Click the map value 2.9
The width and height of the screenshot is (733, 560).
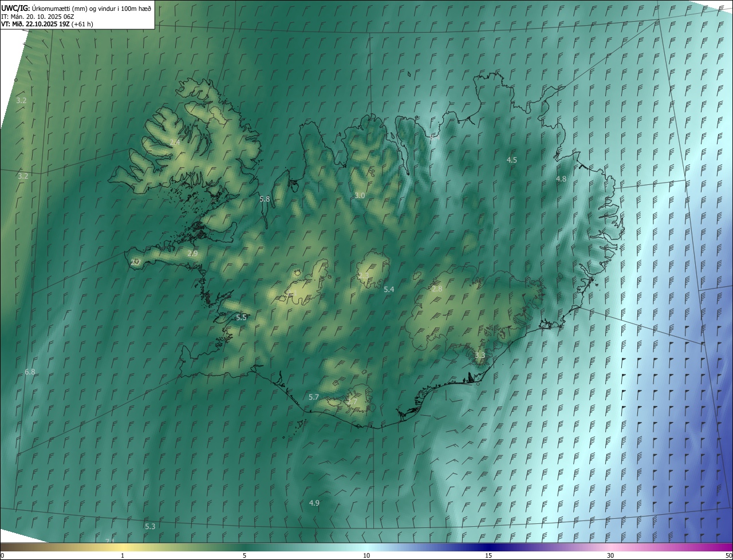[192, 253]
